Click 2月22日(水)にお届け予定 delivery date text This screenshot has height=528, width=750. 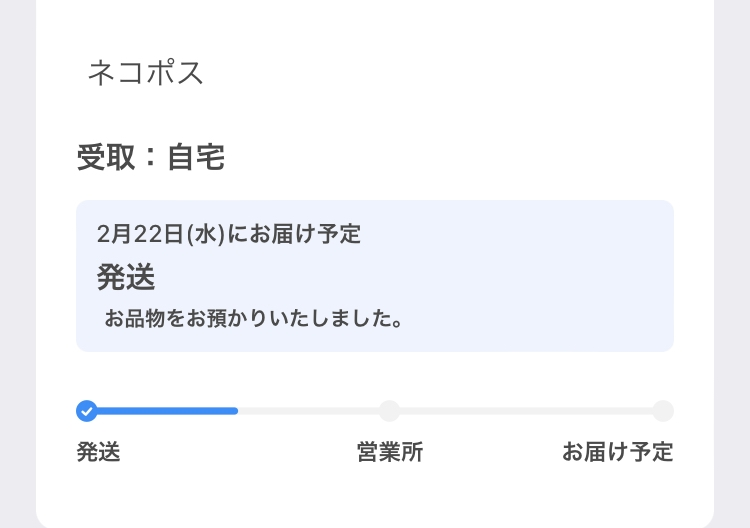(229, 234)
